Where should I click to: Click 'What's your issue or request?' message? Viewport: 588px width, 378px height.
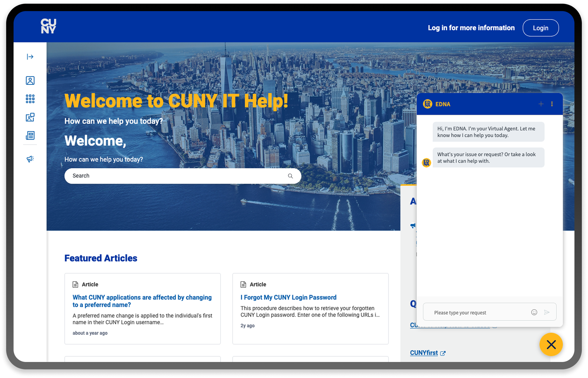(488, 158)
